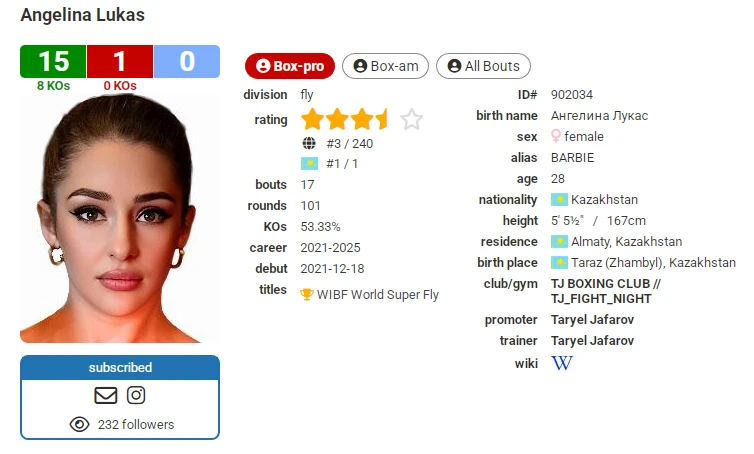The image size is (754, 454).
Task: Click Angelina Lukas profile photo
Action: [119, 219]
